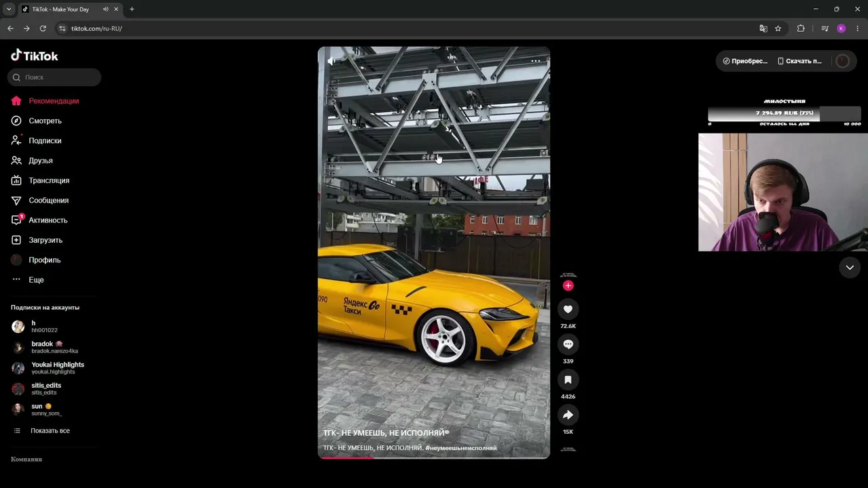Open Сообщения messages
The height and width of the screenshot is (488, 868).
coord(39,200)
